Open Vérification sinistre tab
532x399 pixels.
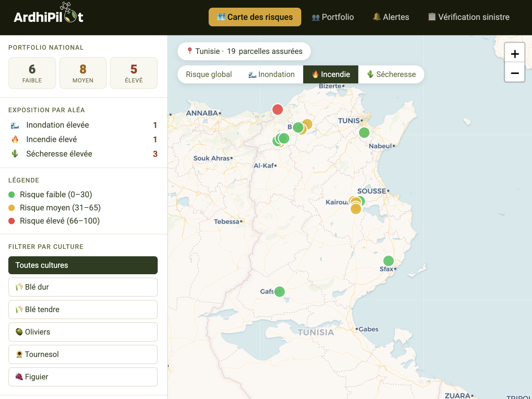[x=469, y=17]
